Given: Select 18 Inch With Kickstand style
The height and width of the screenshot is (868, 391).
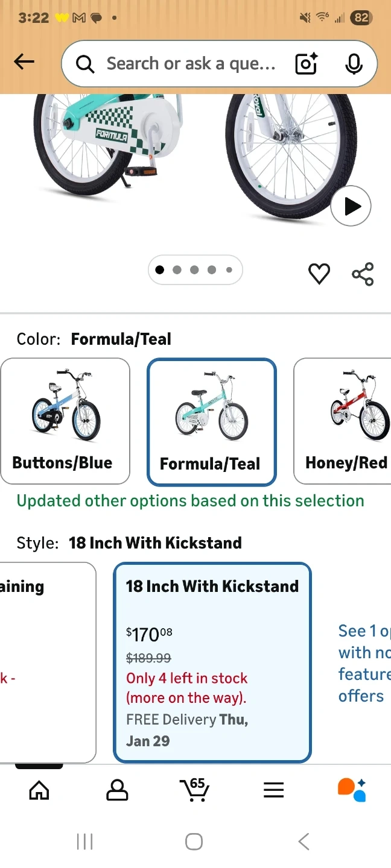Looking at the screenshot, I should (x=212, y=662).
